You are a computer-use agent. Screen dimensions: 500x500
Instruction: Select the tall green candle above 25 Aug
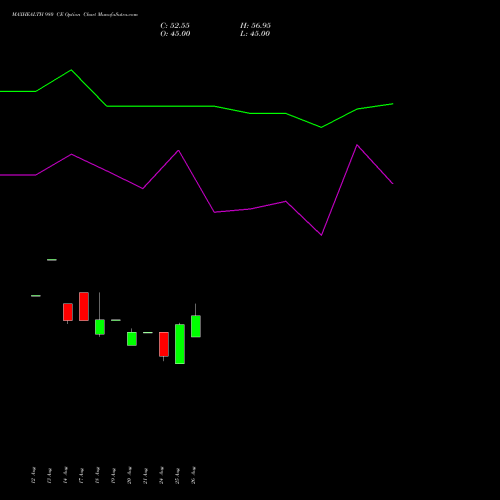(180, 344)
